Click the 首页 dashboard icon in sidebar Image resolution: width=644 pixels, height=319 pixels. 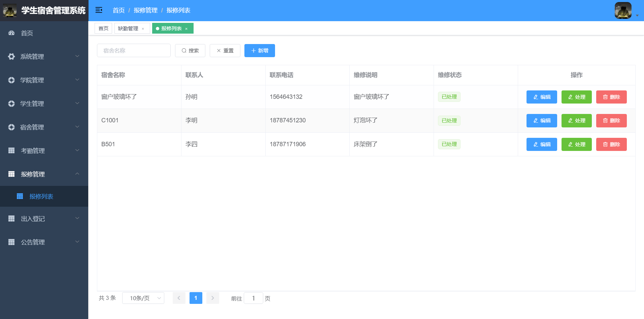click(11, 33)
